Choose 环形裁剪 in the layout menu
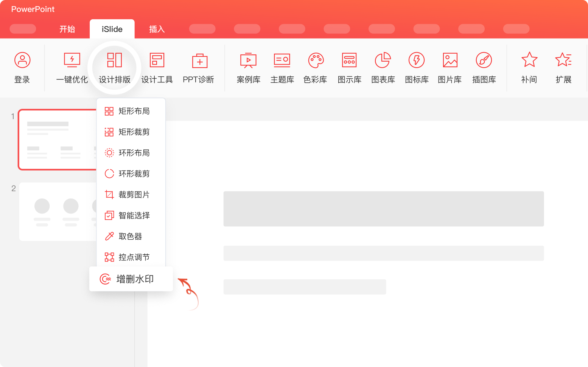 coord(131,173)
